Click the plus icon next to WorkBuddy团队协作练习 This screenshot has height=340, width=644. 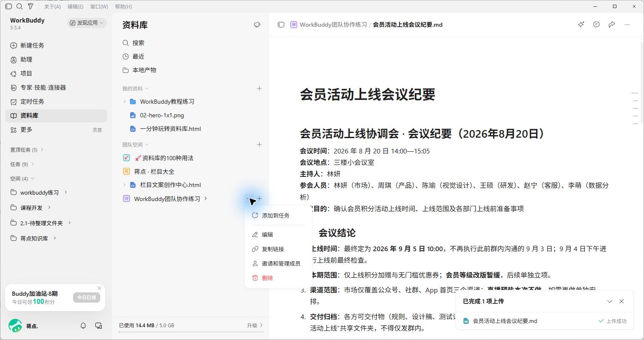259,198
